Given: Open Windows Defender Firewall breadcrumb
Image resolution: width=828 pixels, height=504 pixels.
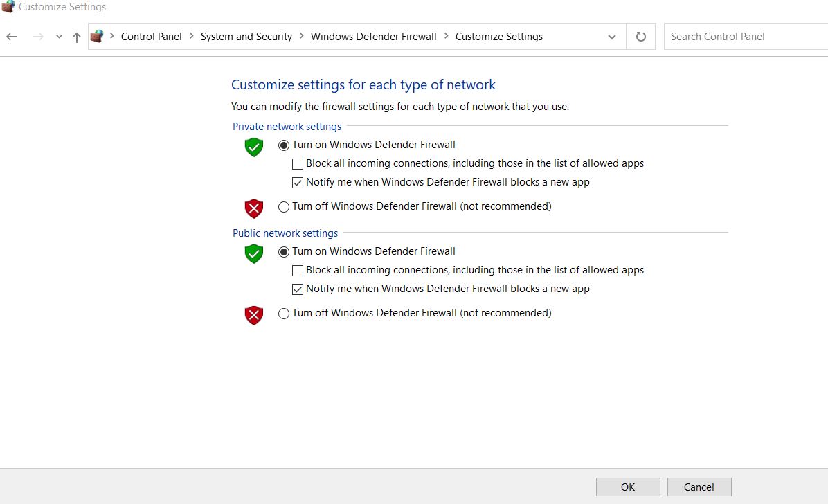Looking at the screenshot, I should (x=373, y=37).
